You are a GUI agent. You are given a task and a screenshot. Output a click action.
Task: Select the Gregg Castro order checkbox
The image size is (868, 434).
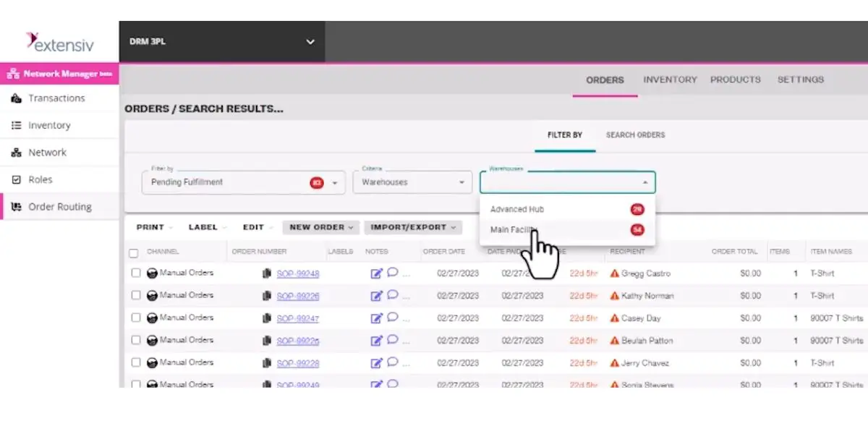(x=136, y=273)
